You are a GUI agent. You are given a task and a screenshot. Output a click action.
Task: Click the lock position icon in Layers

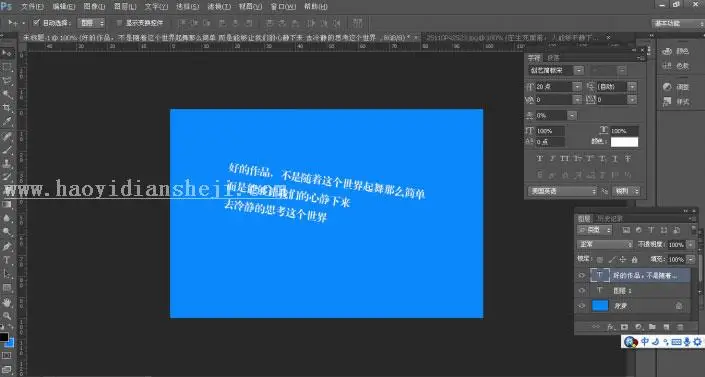pyautogui.click(x=623, y=260)
